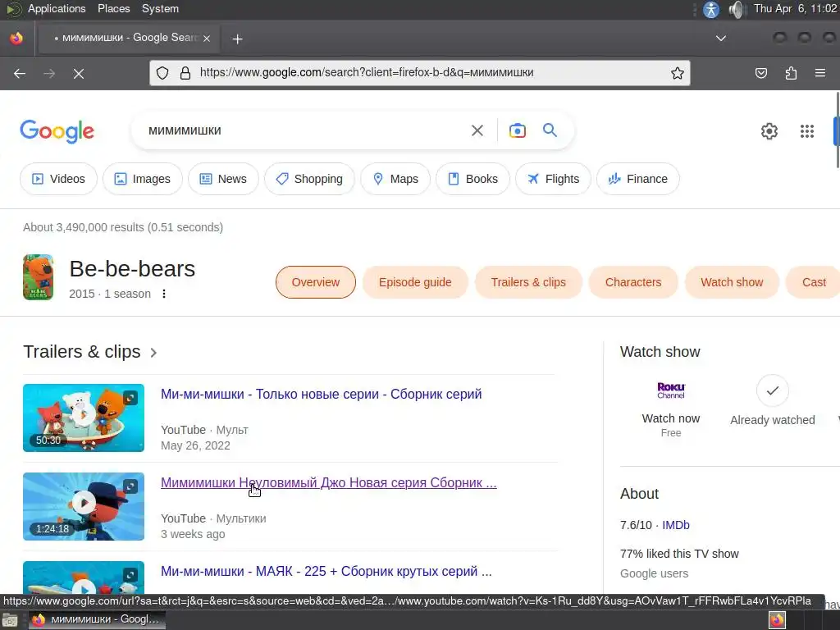This screenshot has height=630, width=840.
Task: Clear the Google search box
Action: click(x=477, y=130)
